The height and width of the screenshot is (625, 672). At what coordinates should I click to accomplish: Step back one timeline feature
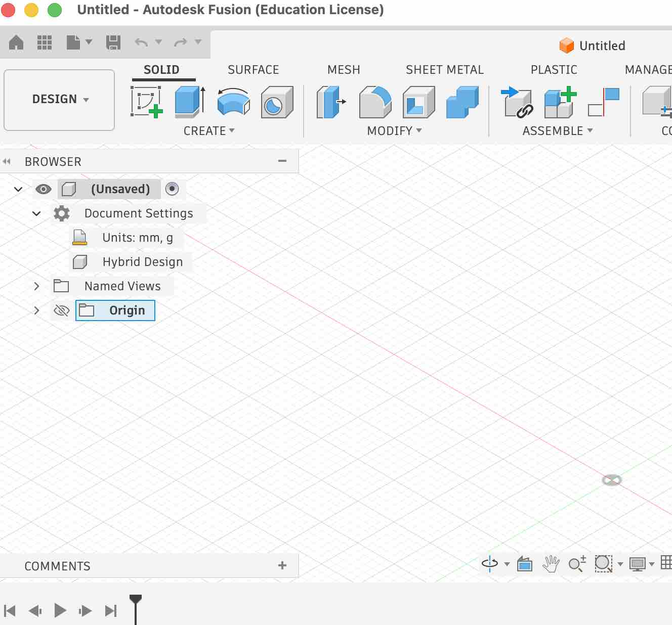pos(35,611)
